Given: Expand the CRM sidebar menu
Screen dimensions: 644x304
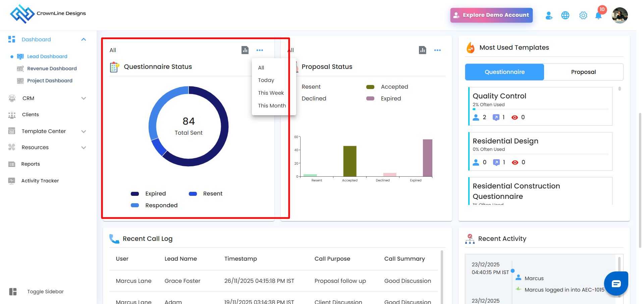Looking at the screenshot, I should [x=84, y=98].
